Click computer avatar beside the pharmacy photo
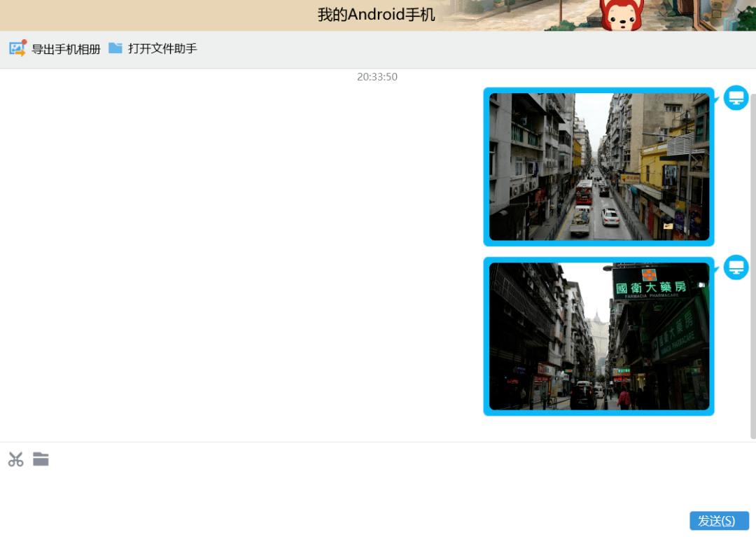The image size is (756, 537). point(736,267)
